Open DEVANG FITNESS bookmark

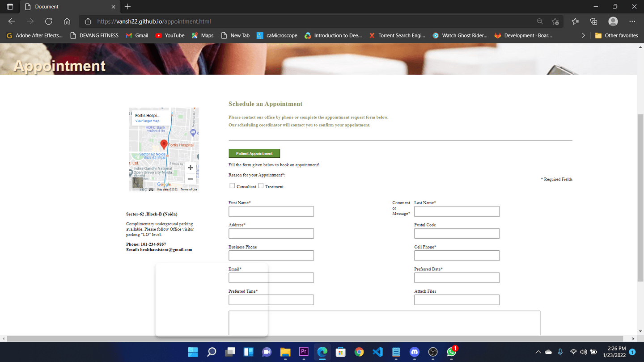[x=94, y=35]
